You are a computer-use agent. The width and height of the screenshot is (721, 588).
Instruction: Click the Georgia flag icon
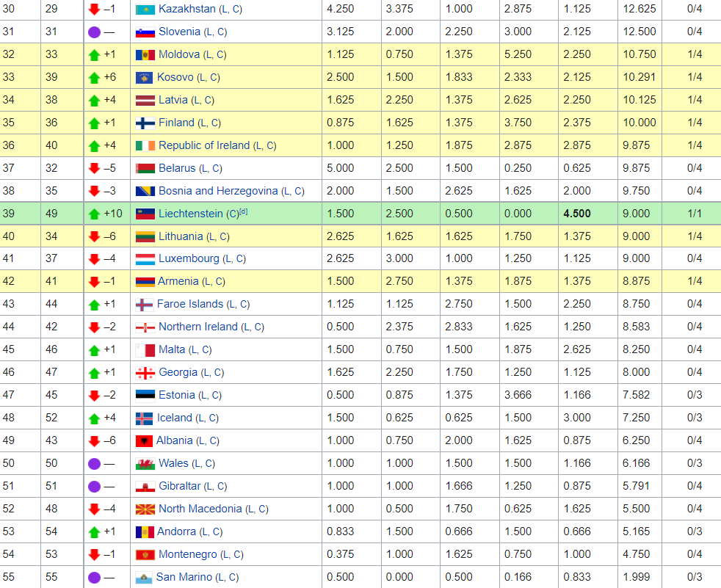point(145,373)
